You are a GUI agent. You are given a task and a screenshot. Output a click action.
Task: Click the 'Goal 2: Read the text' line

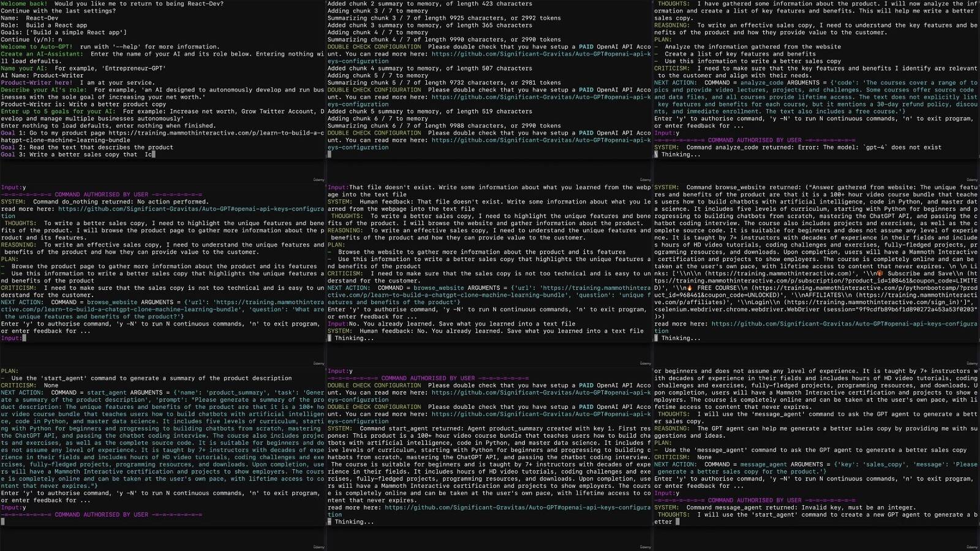point(87,147)
